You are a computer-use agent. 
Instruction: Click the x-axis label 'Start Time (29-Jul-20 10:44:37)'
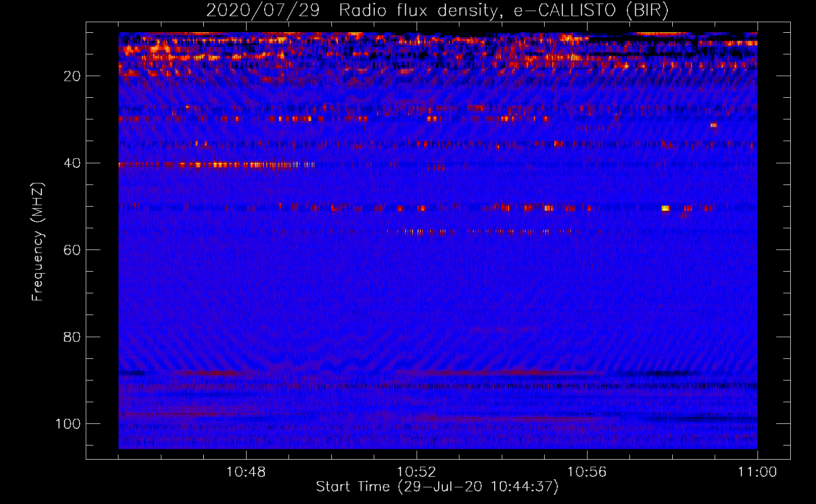[x=437, y=487]
